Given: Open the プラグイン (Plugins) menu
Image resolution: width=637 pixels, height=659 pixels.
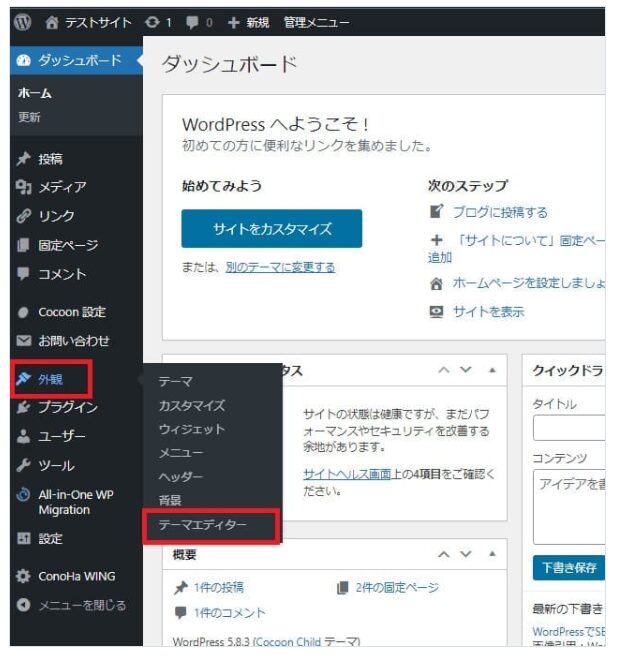Looking at the screenshot, I should point(67,407).
